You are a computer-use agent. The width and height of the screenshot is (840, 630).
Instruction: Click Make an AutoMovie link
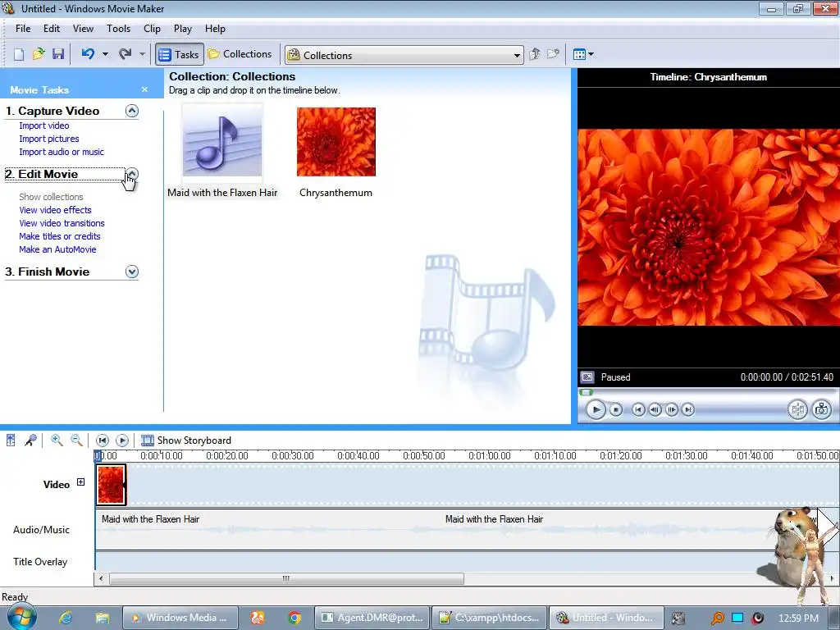(58, 249)
